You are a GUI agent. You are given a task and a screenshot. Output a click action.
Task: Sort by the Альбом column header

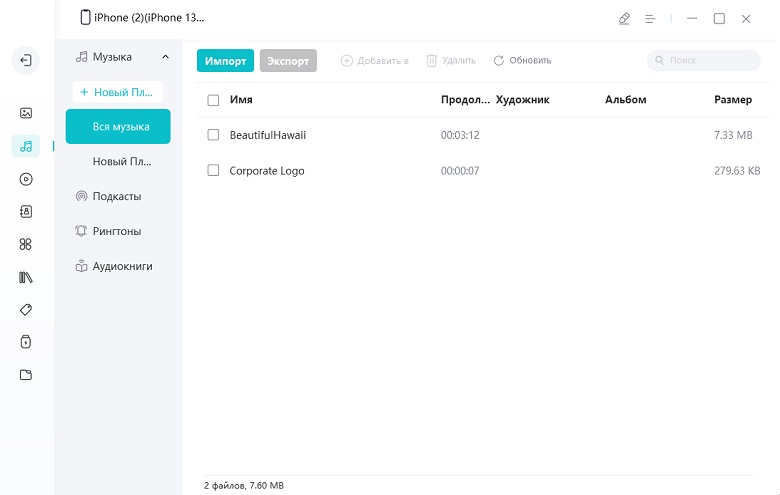pos(626,99)
